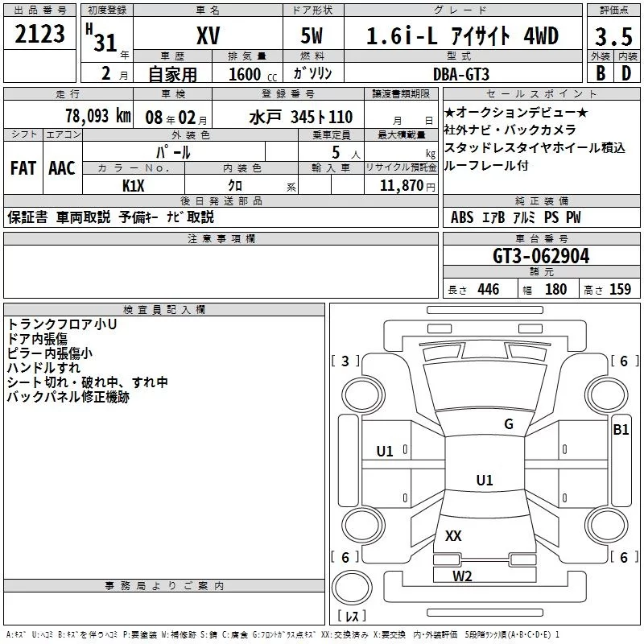Select the inspector note ハンドルすれ
The height and width of the screenshot is (644, 644).
43,368
